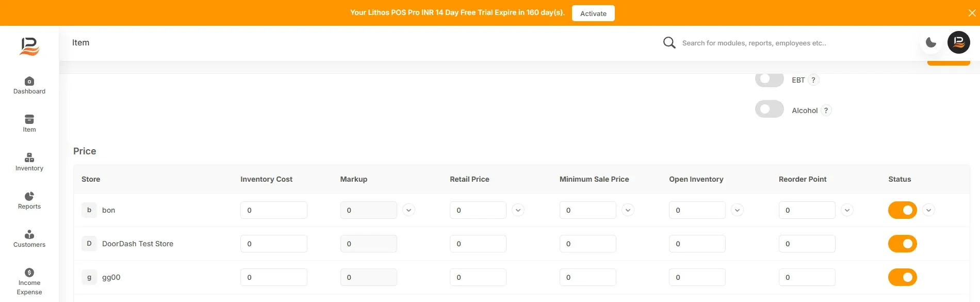Click the search magnifier icon
This screenshot has height=302, width=980.
point(669,42)
